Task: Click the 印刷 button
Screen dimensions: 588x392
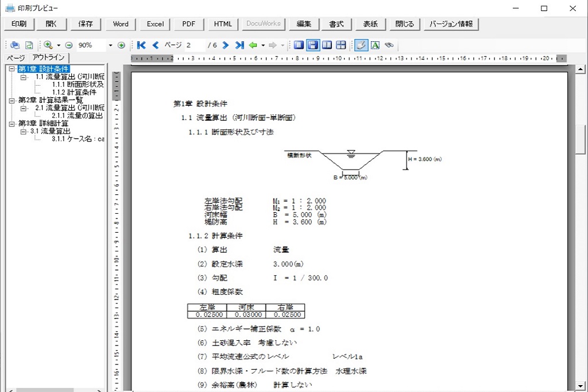Action: point(19,24)
